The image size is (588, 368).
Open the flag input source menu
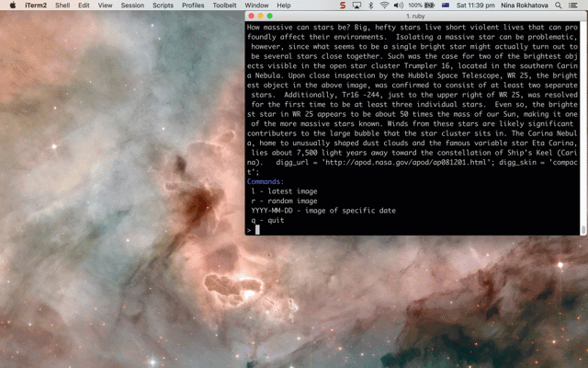[x=445, y=6]
